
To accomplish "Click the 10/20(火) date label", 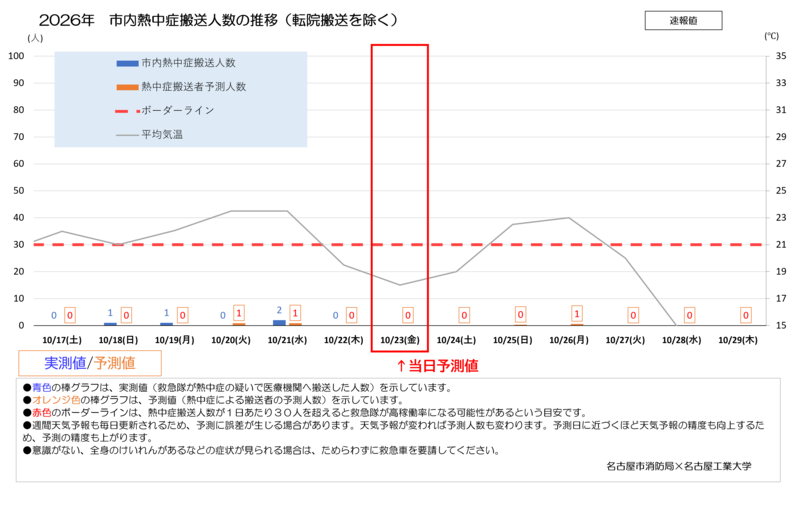I will [231, 340].
